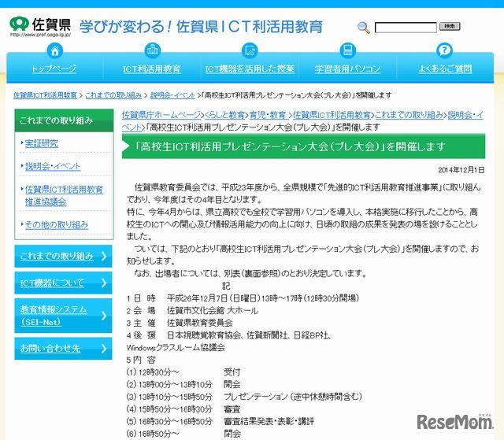This screenshot has height=440, width=504.
Task: Click chevron arrow on お問い合わせ先 button
Action: point(104,348)
